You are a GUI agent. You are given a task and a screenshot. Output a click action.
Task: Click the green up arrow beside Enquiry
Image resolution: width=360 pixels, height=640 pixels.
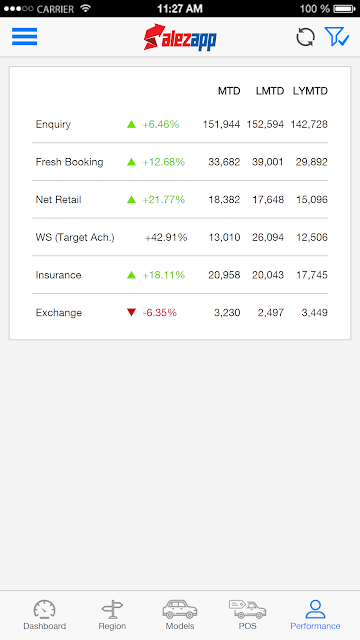[131, 124]
